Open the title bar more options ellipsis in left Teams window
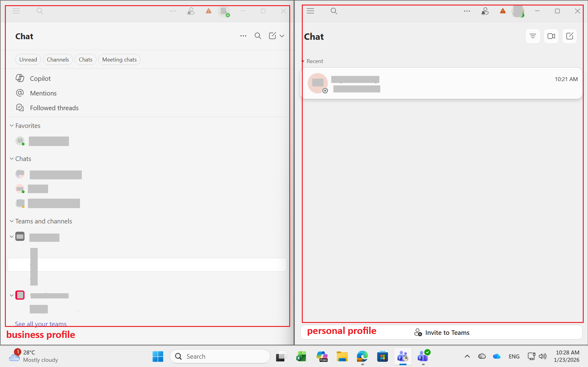This screenshot has width=588, height=367. tap(173, 11)
